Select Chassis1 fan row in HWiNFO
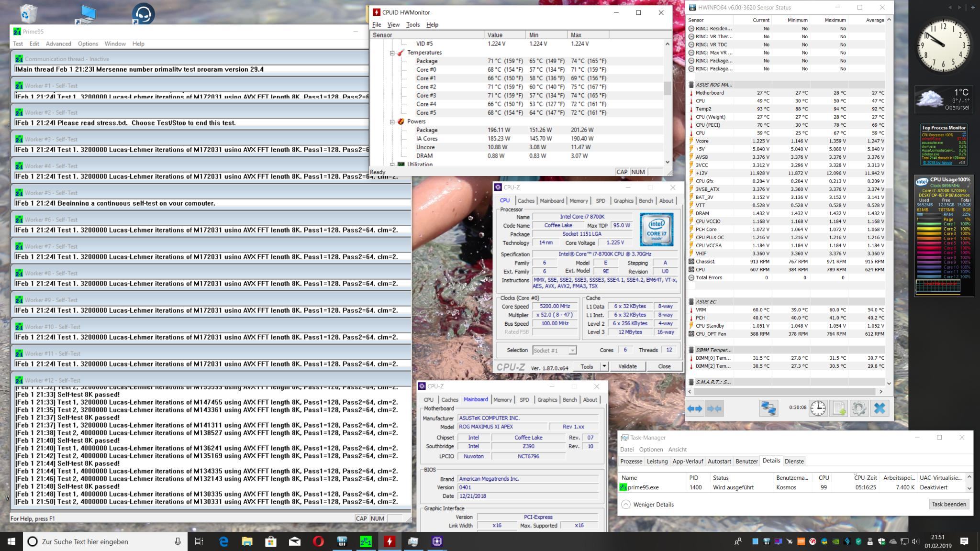980x551 pixels. [x=786, y=262]
